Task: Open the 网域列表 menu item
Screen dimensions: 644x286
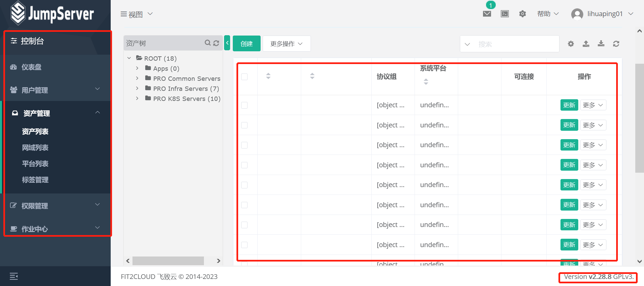Action: (x=35, y=148)
